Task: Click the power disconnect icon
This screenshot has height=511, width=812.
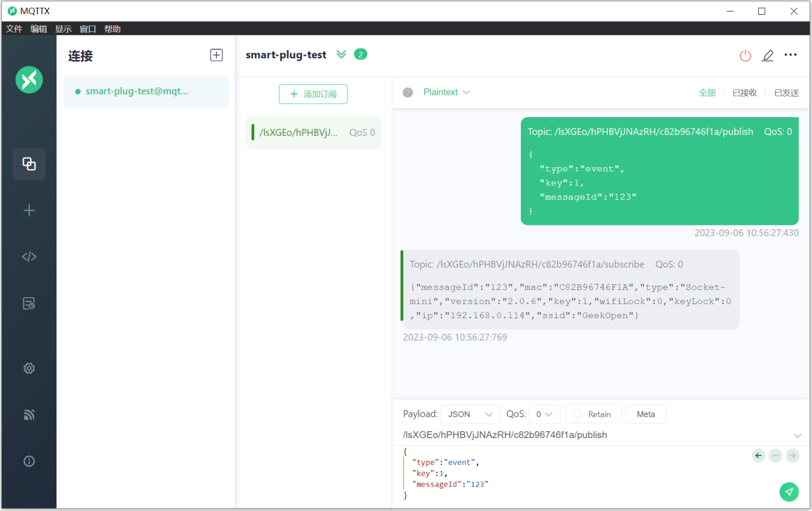Action: (x=745, y=56)
